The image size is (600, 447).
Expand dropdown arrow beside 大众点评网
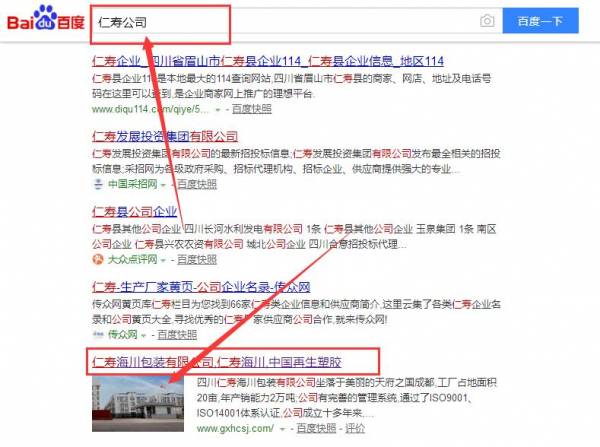(163, 261)
